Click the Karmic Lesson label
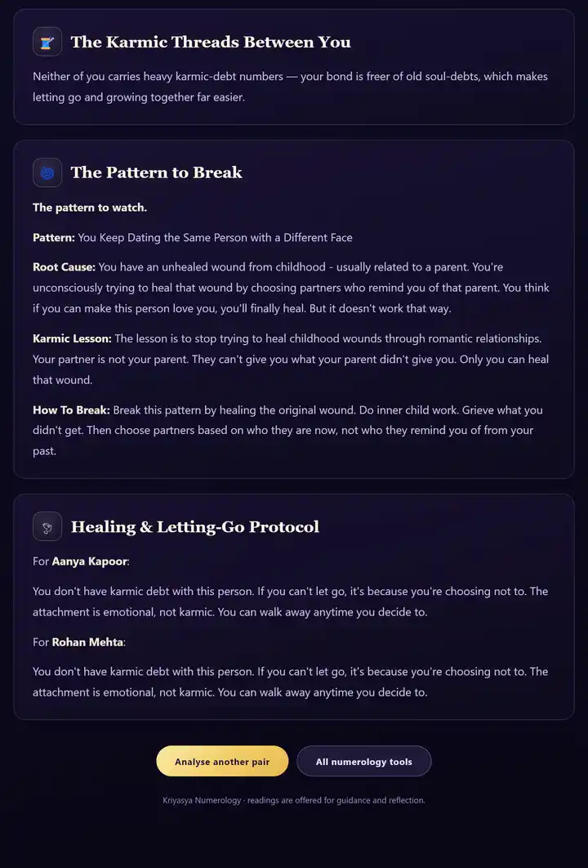 (x=72, y=338)
